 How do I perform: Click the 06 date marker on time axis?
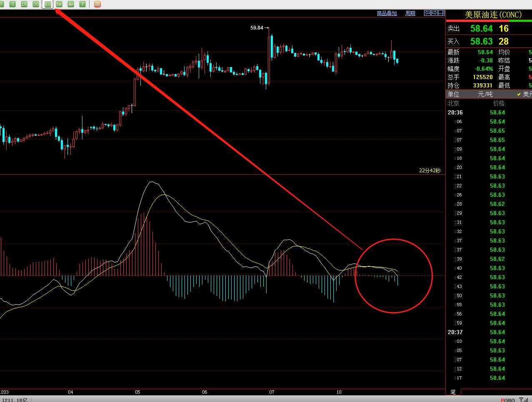pos(205,392)
